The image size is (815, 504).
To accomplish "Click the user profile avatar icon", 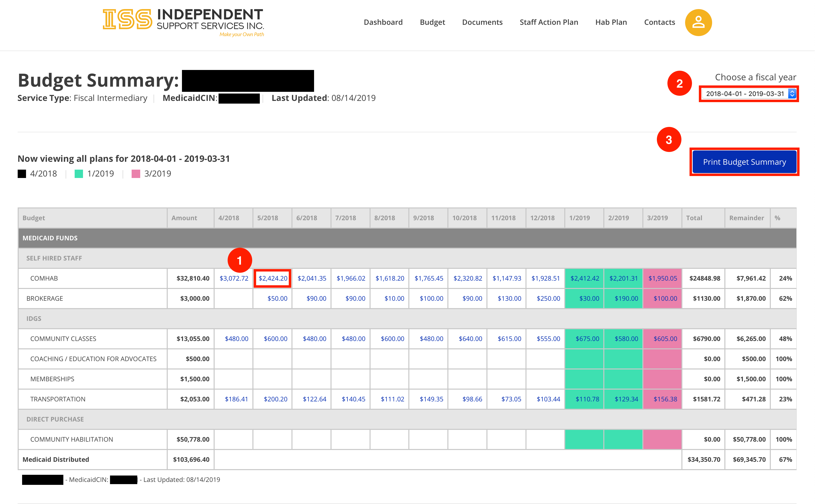I will pos(698,23).
